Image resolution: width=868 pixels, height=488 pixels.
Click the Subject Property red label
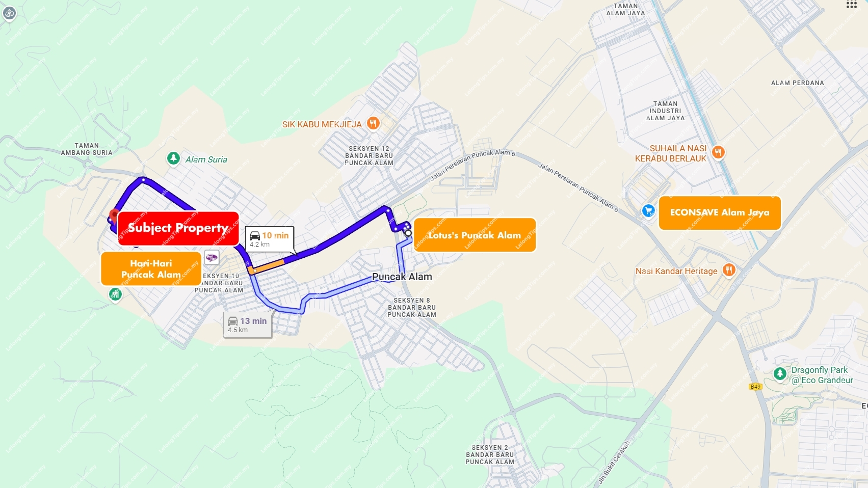[178, 228]
